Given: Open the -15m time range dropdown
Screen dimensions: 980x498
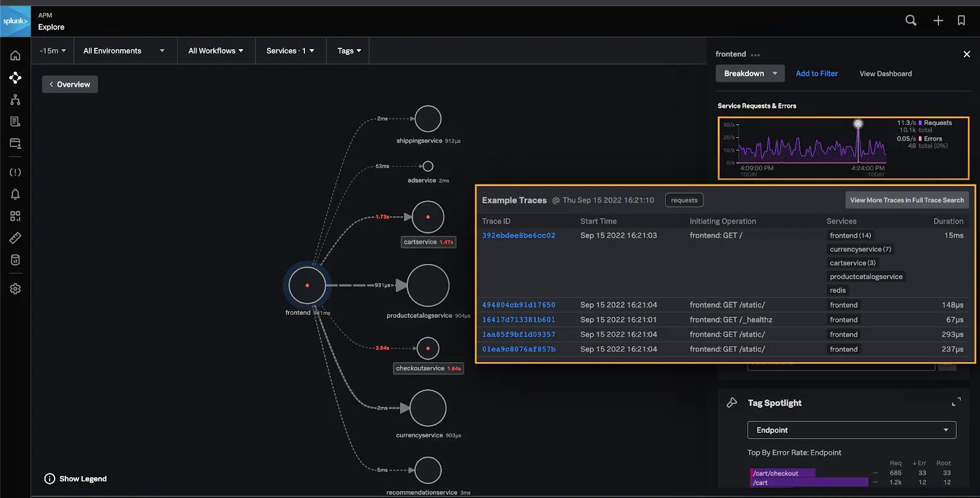Looking at the screenshot, I should 53,51.
